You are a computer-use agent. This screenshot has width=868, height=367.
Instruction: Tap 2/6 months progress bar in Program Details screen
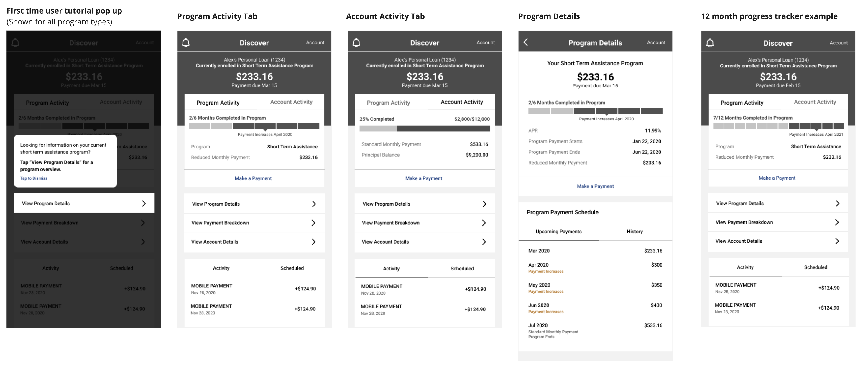(x=595, y=111)
